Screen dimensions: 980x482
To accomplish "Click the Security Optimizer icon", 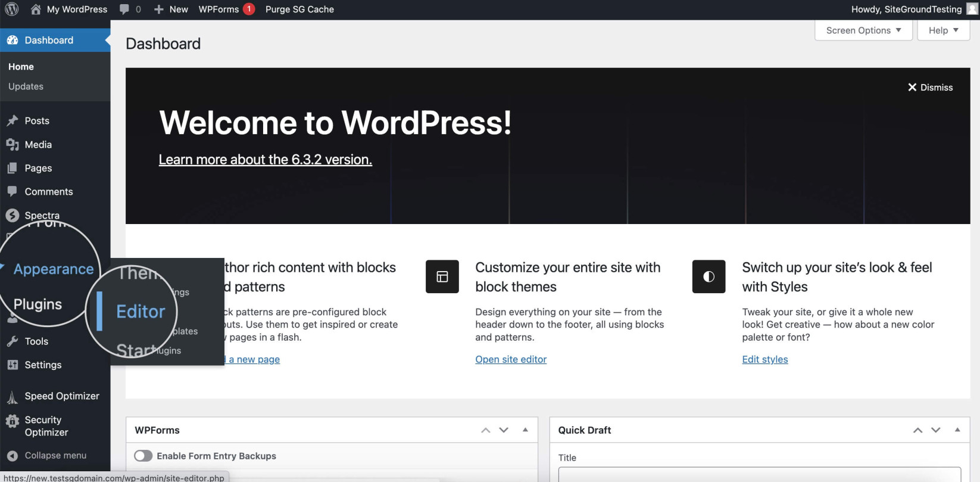I will pos(13,421).
